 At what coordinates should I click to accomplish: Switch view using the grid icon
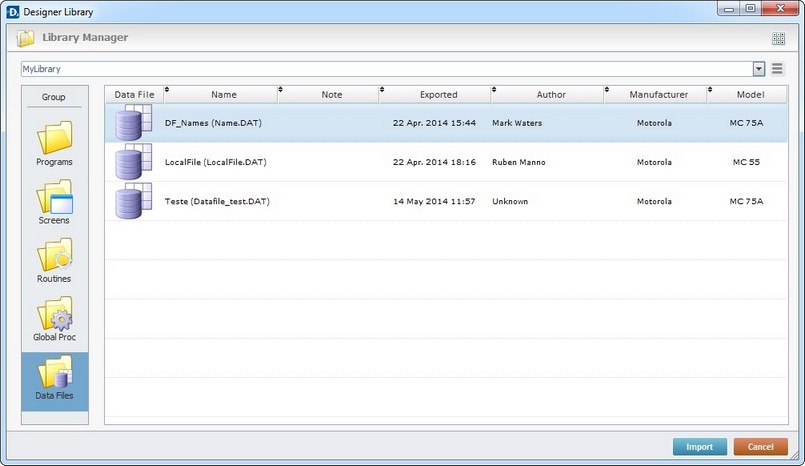778,38
